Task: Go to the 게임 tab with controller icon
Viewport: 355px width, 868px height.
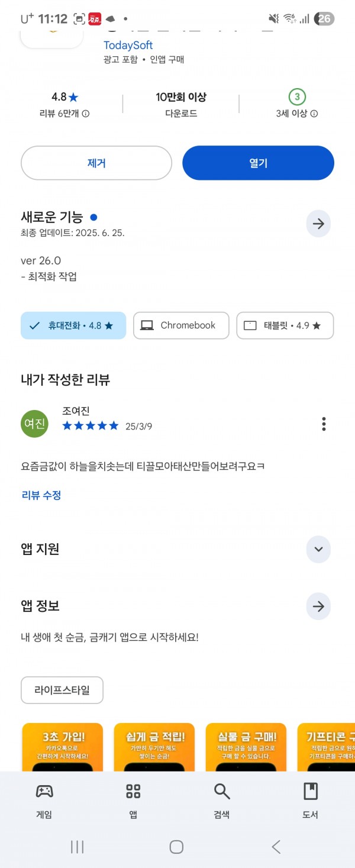Action: pos(44,801)
